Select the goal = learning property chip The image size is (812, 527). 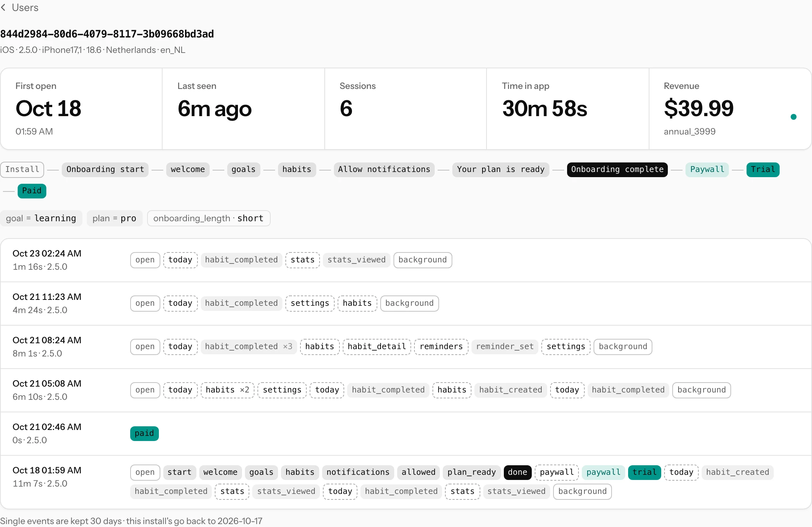coord(41,218)
